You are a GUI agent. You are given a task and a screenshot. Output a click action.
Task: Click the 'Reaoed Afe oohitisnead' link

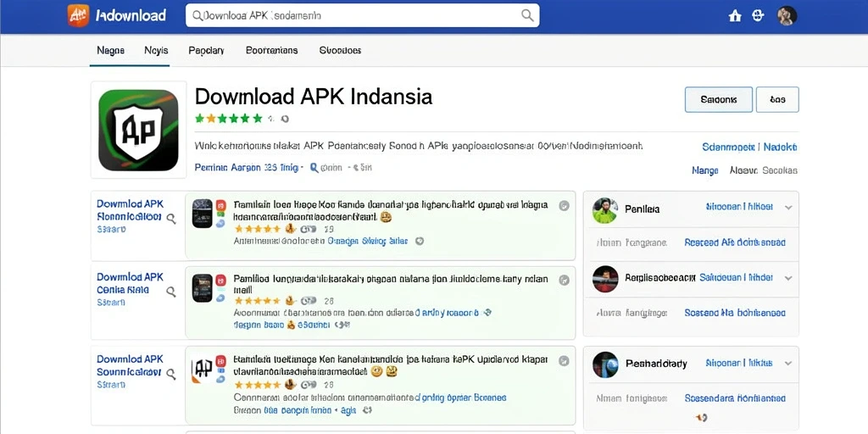735,242
